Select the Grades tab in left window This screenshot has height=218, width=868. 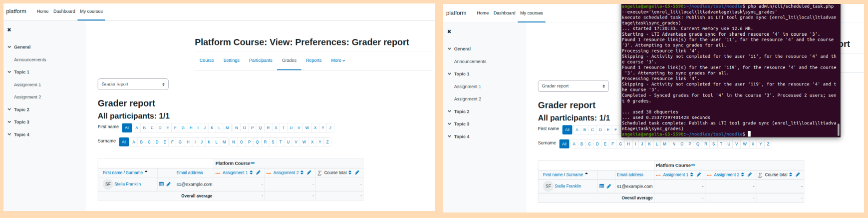coord(289,60)
